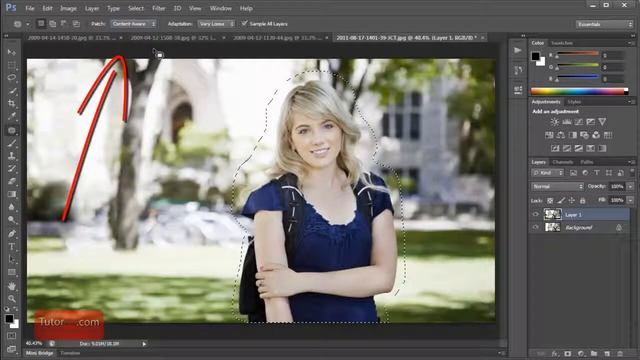Hide the Background layer eye

536,227
